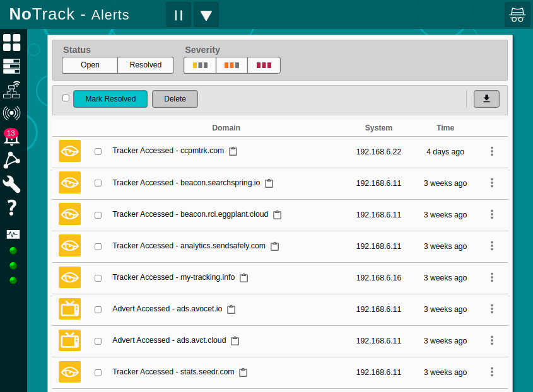533x392 pixels.
Task: Click the advert TV icon for ads.avocet.io
Action: point(69,309)
